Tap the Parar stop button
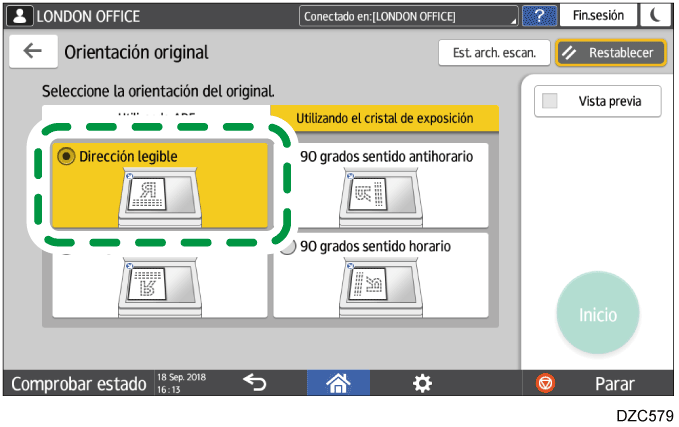679x427 pixels. (x=614, y=383)
